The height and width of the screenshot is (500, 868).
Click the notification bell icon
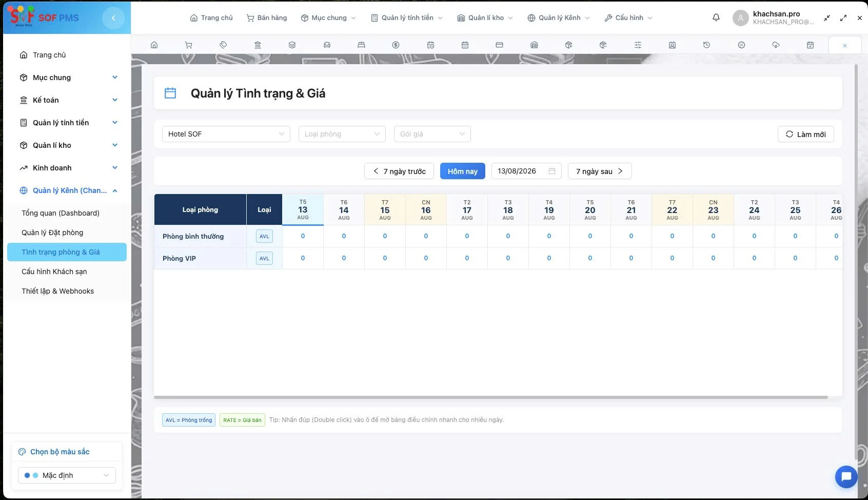716,17
